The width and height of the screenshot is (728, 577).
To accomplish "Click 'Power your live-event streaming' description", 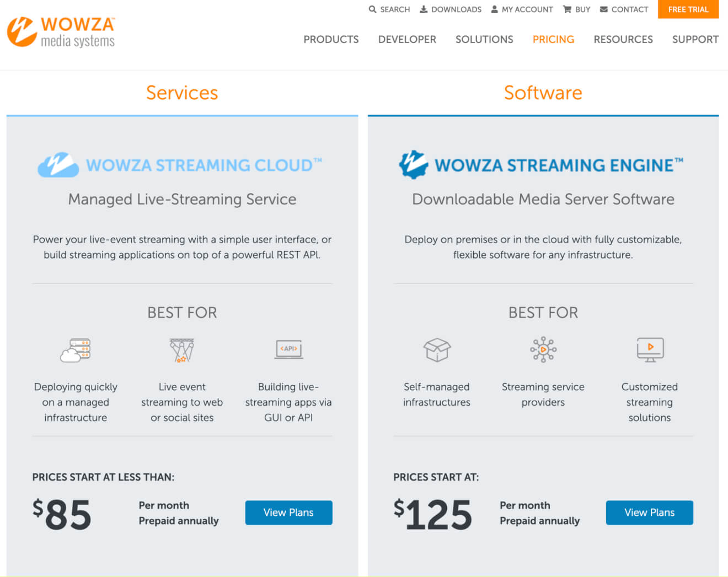I will (x=182, y=247).
